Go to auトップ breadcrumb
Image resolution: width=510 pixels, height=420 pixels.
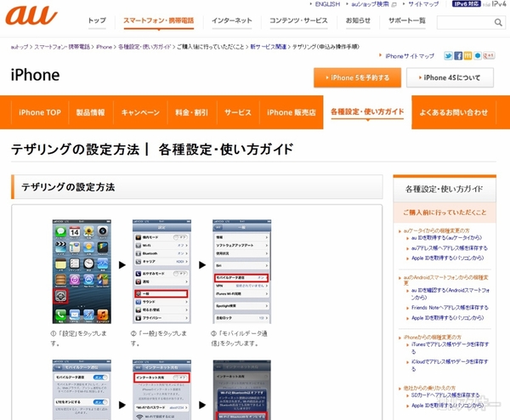click(20, 47)
